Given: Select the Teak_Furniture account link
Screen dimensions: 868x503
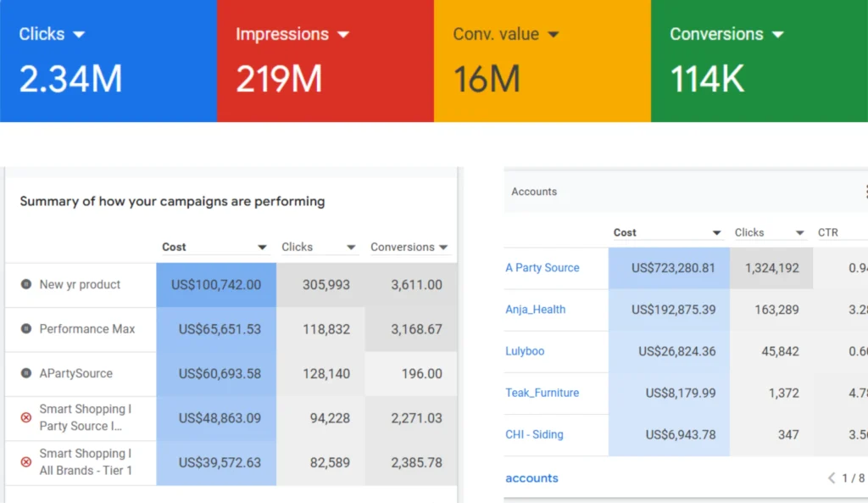Looking at the screenshot, I should (x=542, y=393).
